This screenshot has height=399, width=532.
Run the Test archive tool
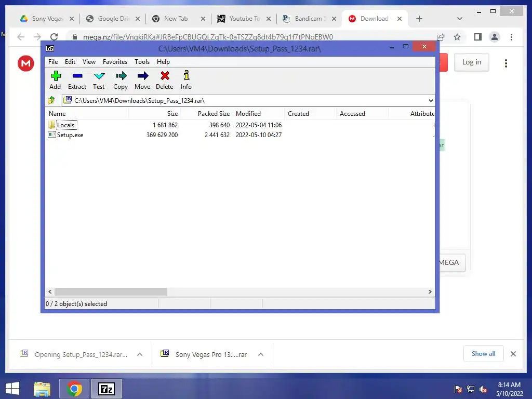click(99, 80)
